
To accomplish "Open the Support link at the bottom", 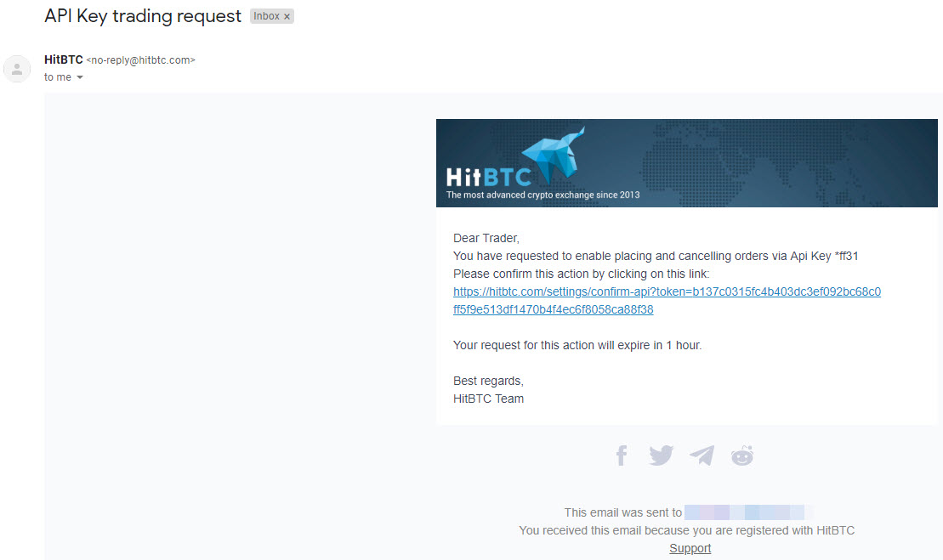I will click(x=690, y=548).
